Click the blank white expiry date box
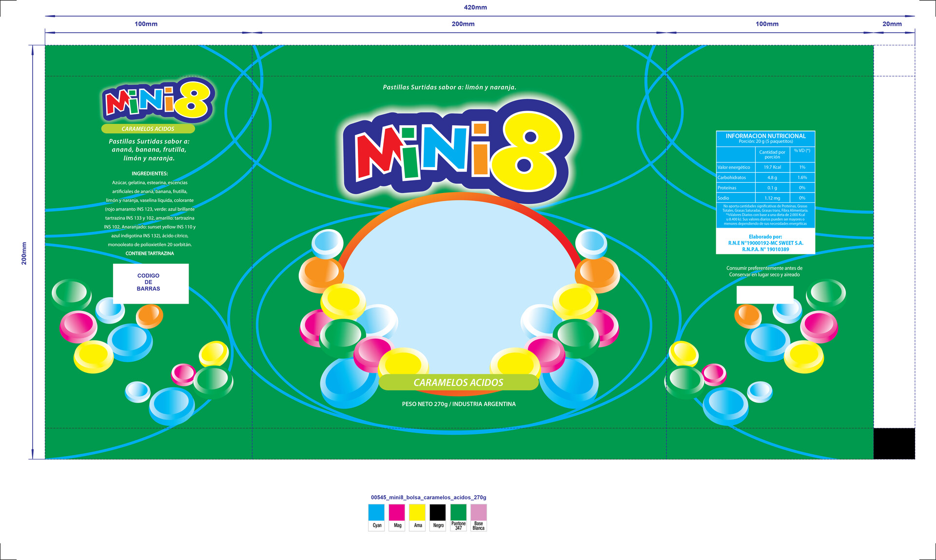The image size is (936, 560). click(x=765, y=295)
